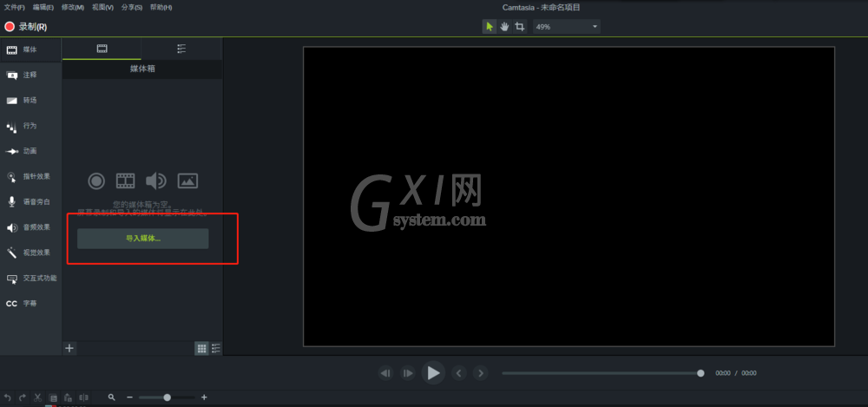Click the timeline zoom in plus button
This screenshot has height=407, width=868.
point(204,397)
